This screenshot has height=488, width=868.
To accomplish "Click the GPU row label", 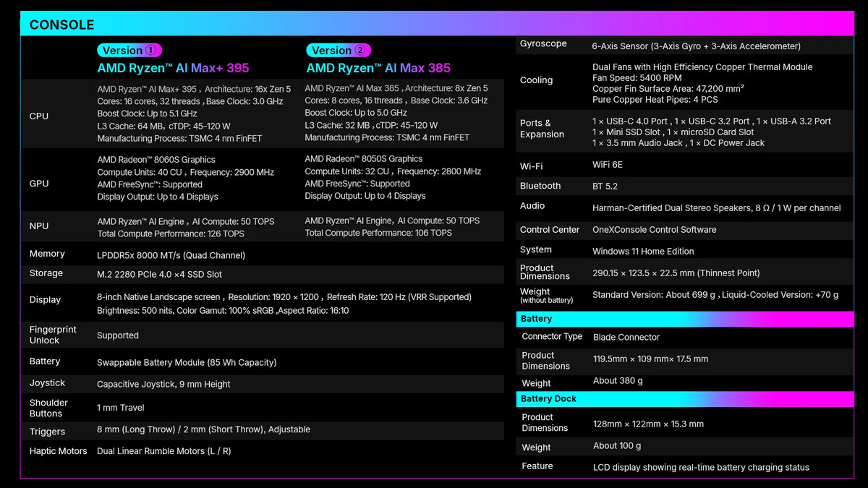I will [39, 184].
